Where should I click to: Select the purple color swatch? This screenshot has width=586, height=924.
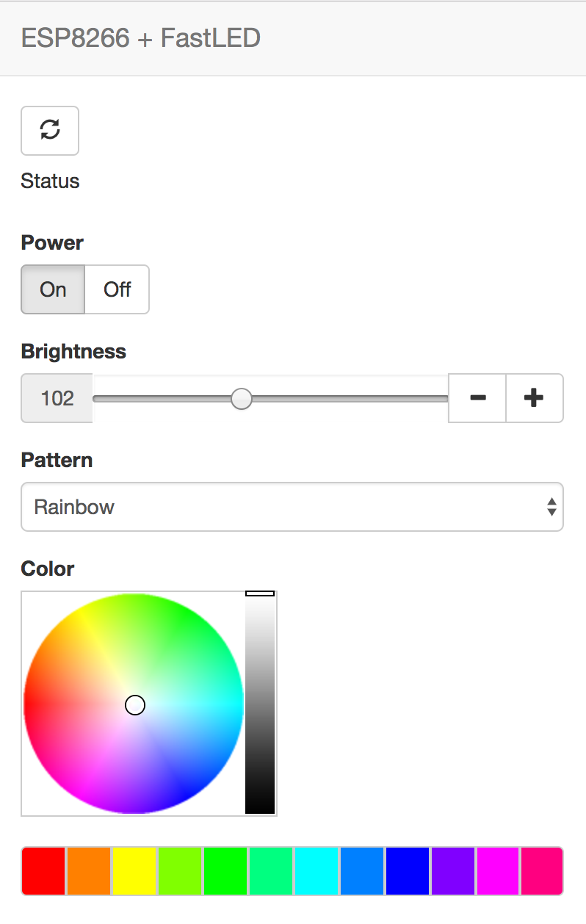tap(453, 871)
